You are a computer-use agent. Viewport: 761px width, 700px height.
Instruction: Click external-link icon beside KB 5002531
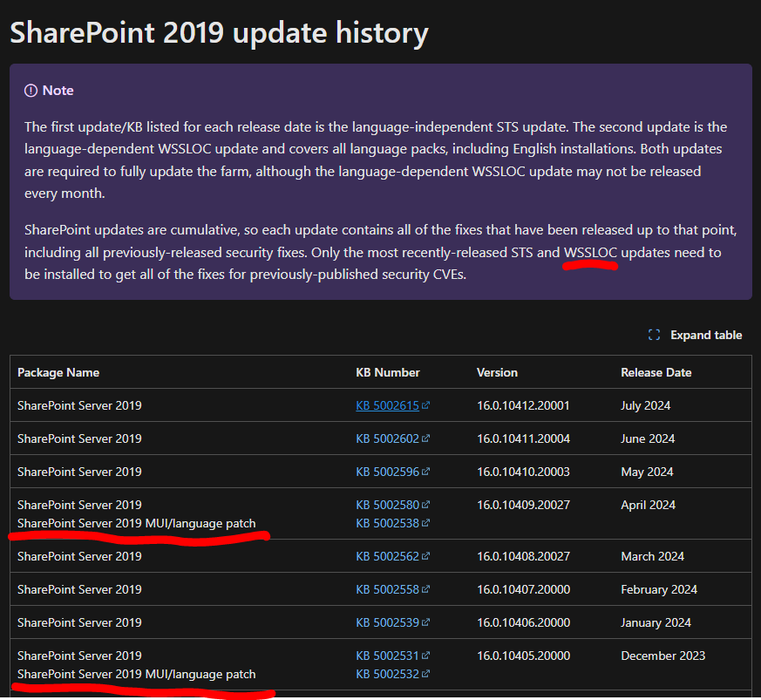425,656
